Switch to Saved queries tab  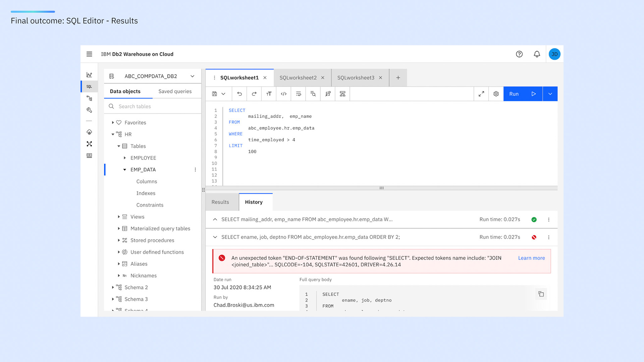pos(175,91)
